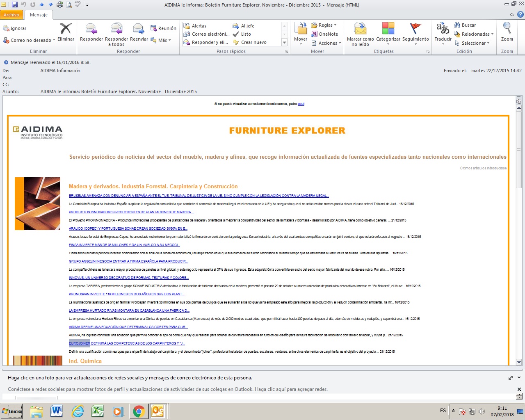Viewport: 525px width, 420px height.
Task: Launch Internet Explorer from taskbar
Action: 77,411
